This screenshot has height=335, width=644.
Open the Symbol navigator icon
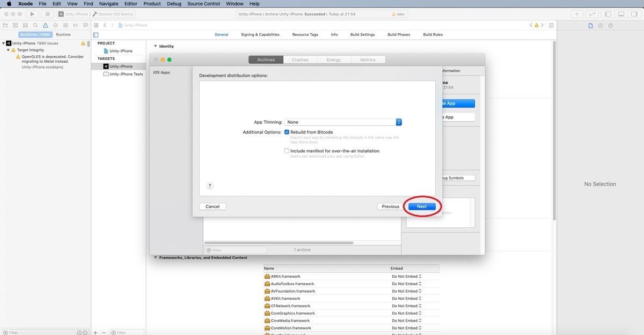point(25,25)
